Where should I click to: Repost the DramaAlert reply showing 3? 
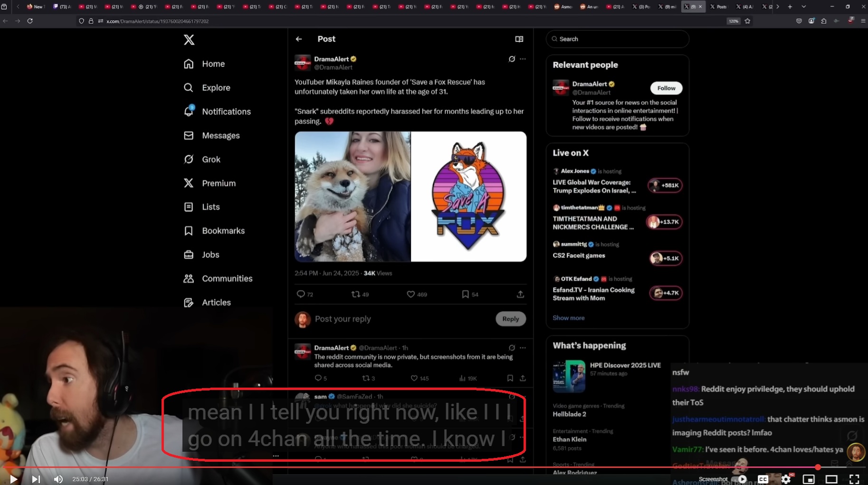368,378
